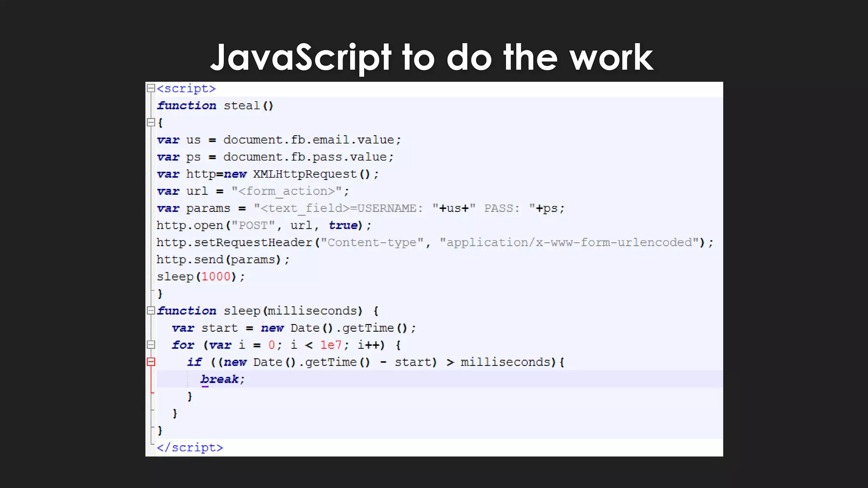This screenshot has height=488, width=868.
Task: Click the highlighted 'break;' statement
Action: [x=223, y=379]
